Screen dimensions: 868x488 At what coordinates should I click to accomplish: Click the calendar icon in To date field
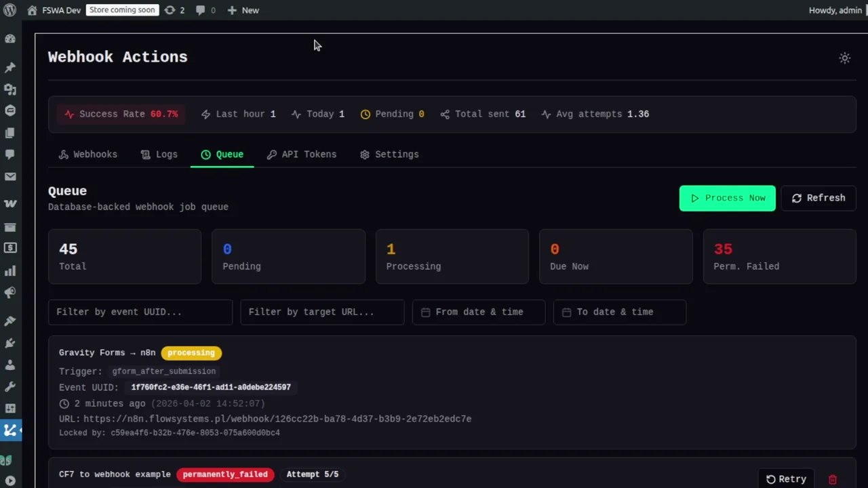(x=566, y=312)
